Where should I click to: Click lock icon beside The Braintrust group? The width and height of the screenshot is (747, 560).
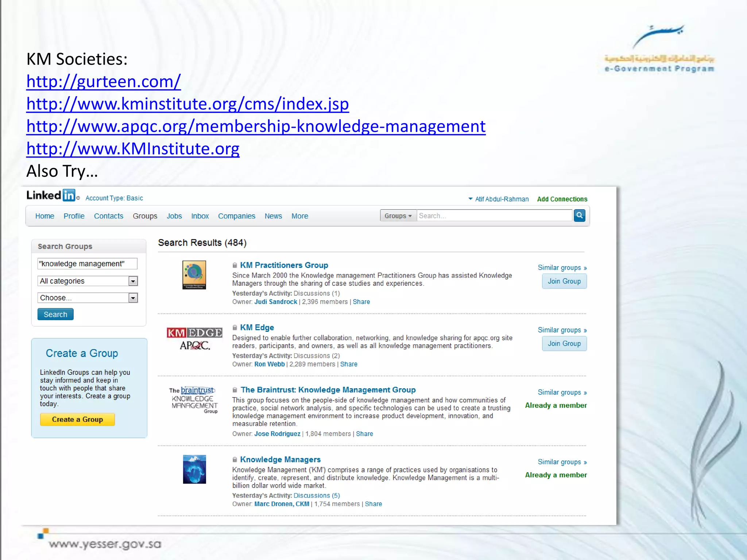(235, 390)
